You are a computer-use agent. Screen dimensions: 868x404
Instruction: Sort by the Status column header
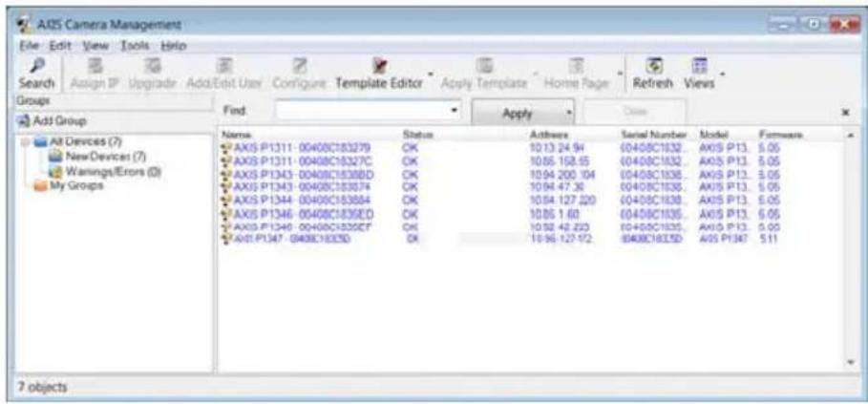418,135
